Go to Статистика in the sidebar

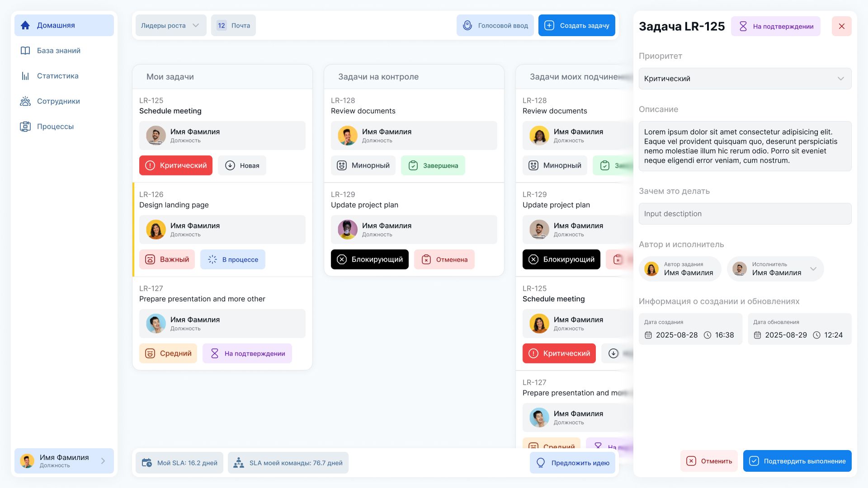point(57,76)
